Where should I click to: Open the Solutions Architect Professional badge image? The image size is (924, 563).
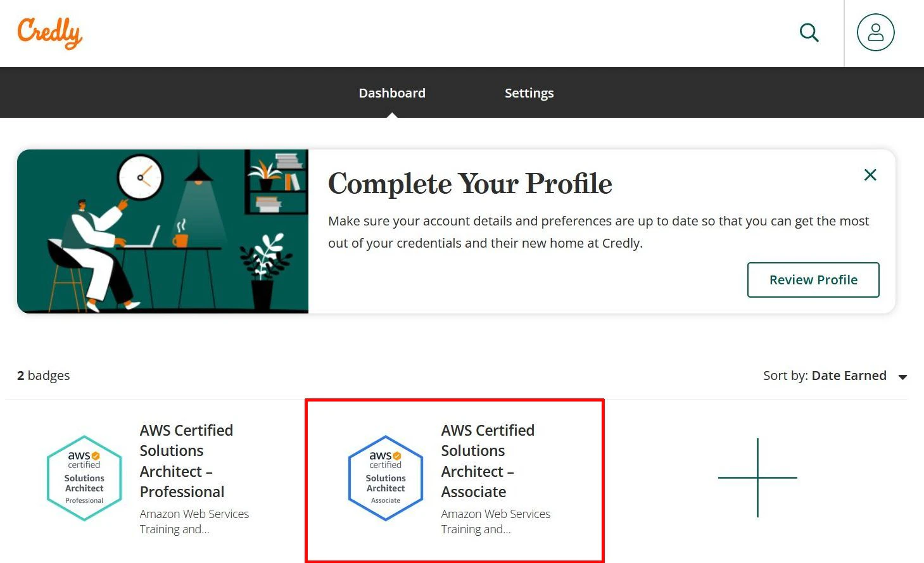tap(84, 478)
